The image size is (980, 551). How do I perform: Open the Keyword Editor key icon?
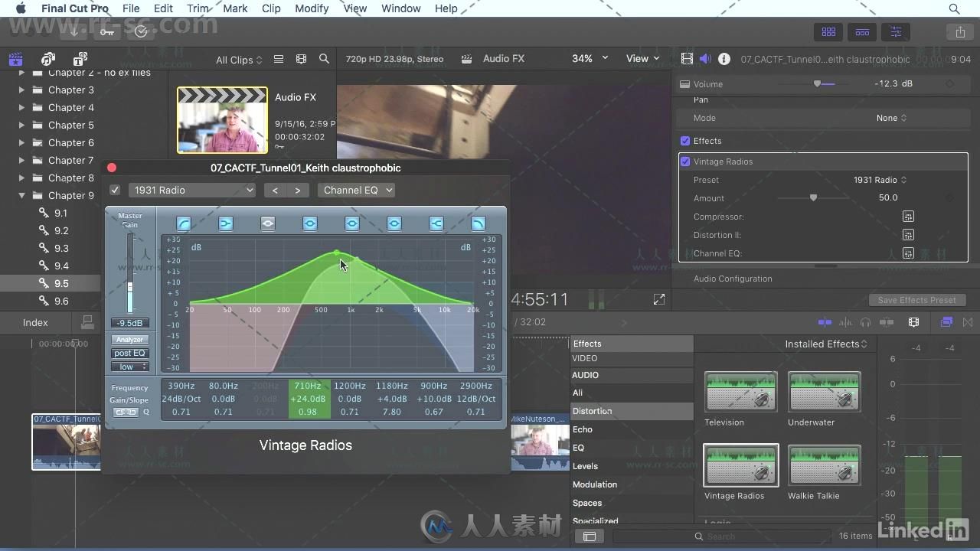(x=107, y=31)
